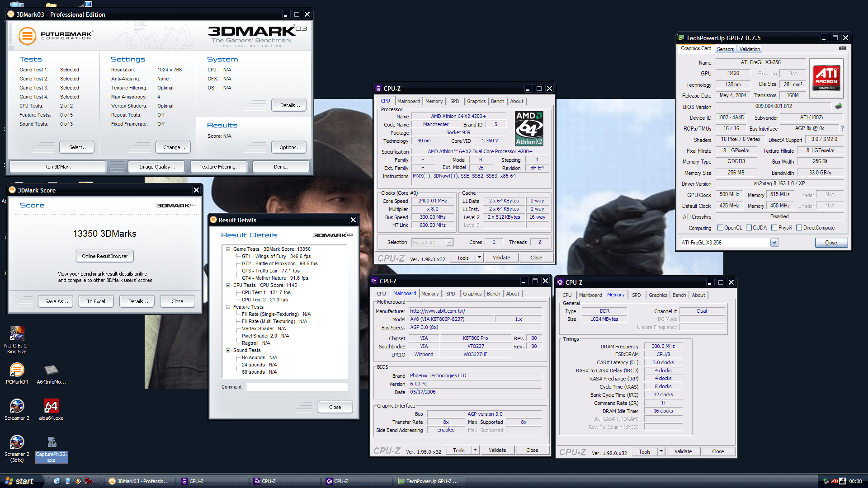Open the N.I.C.E. 2 King Size desktop icon

[x=17, y=340]
